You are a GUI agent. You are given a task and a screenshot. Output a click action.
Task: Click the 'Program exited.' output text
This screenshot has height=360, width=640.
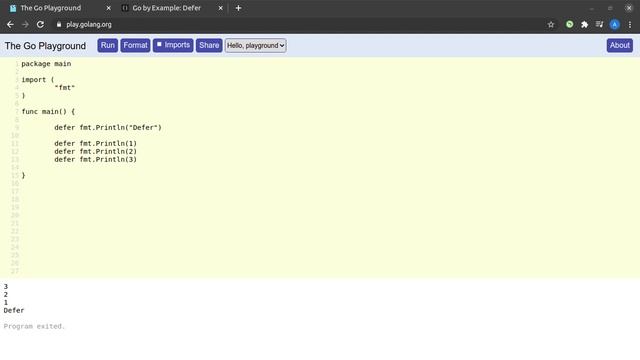coord(34,326)
